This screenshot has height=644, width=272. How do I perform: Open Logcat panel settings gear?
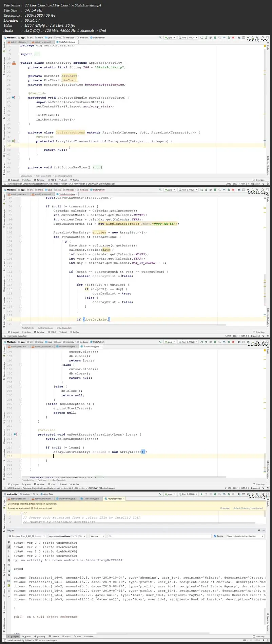pos(259,530)
